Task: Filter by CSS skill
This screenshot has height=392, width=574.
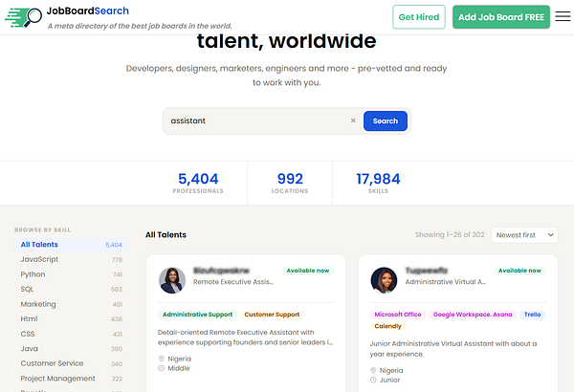Action: pyautogui.click(x=72, y=334)
